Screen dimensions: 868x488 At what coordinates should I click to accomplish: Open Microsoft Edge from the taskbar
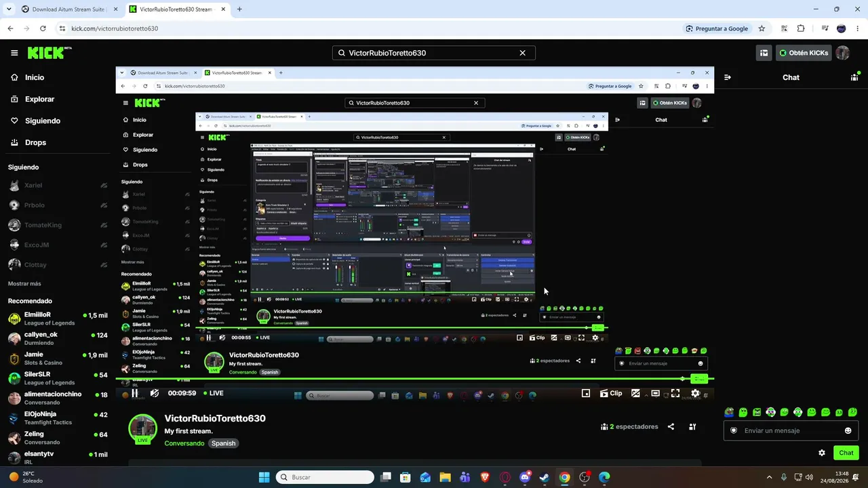pos(604,477)
